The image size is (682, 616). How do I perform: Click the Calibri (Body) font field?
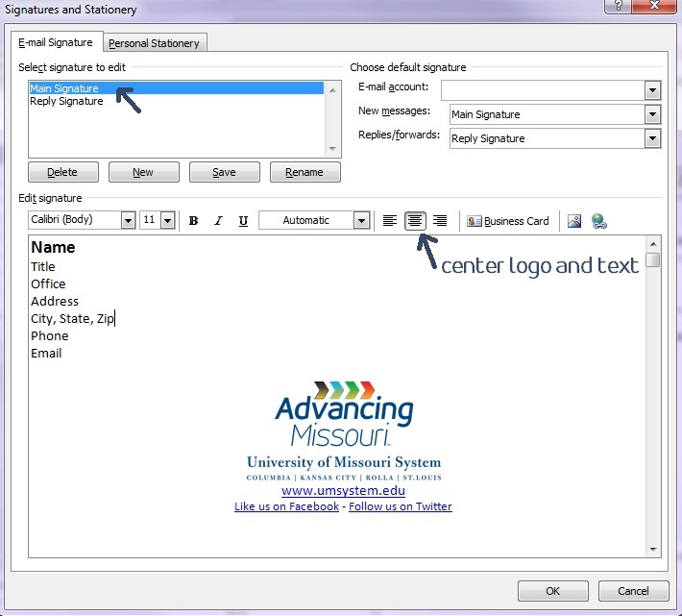[x=75, y=220]
